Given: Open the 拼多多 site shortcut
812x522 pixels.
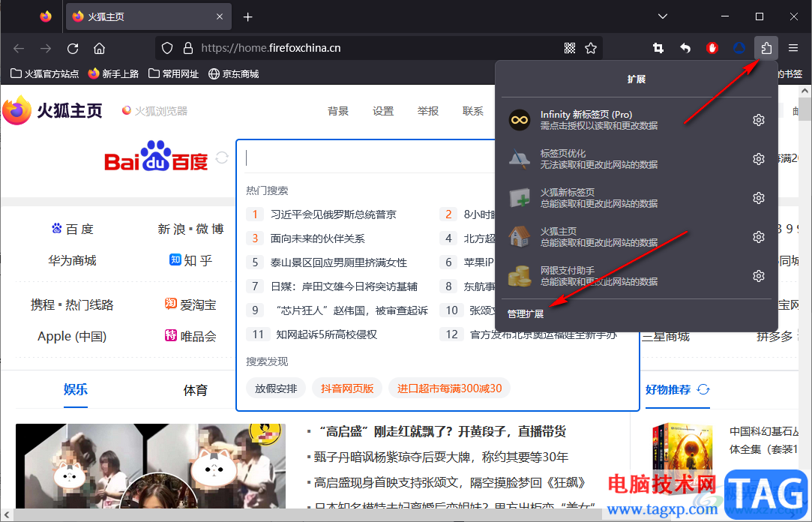Looking at the screenshot, I should pyautogui.click(x=775, y=336).
